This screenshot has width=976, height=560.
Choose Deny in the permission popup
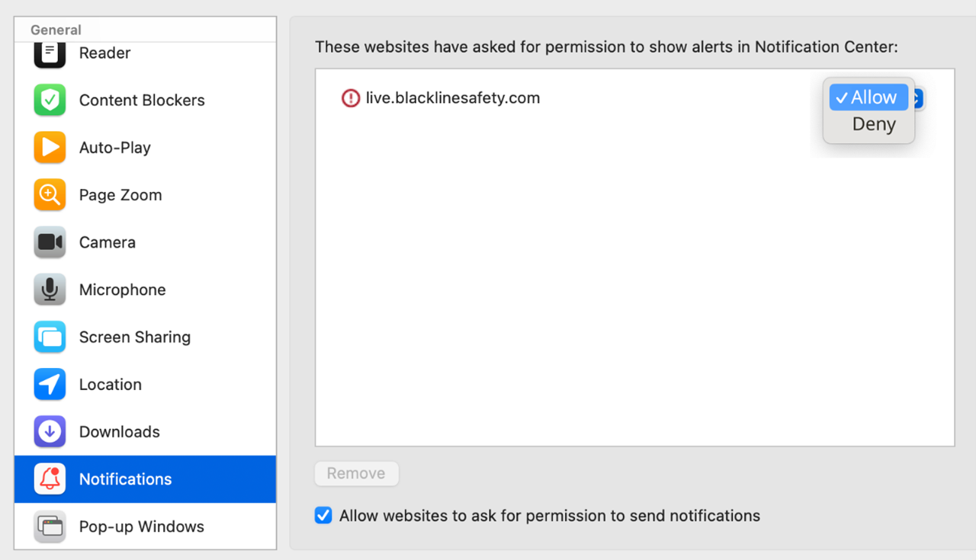(873, 124)
